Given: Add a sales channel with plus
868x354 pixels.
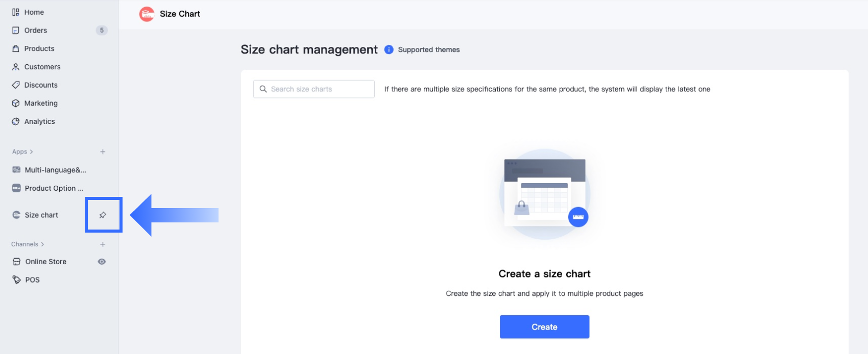Looking at the screenshot, I should click(x=103, y=244).
